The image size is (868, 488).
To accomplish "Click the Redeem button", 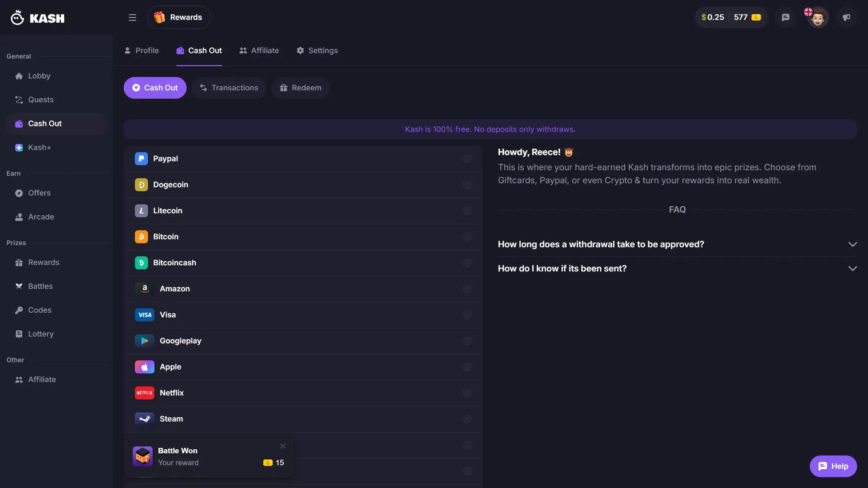I will click(x=301, y=88).
